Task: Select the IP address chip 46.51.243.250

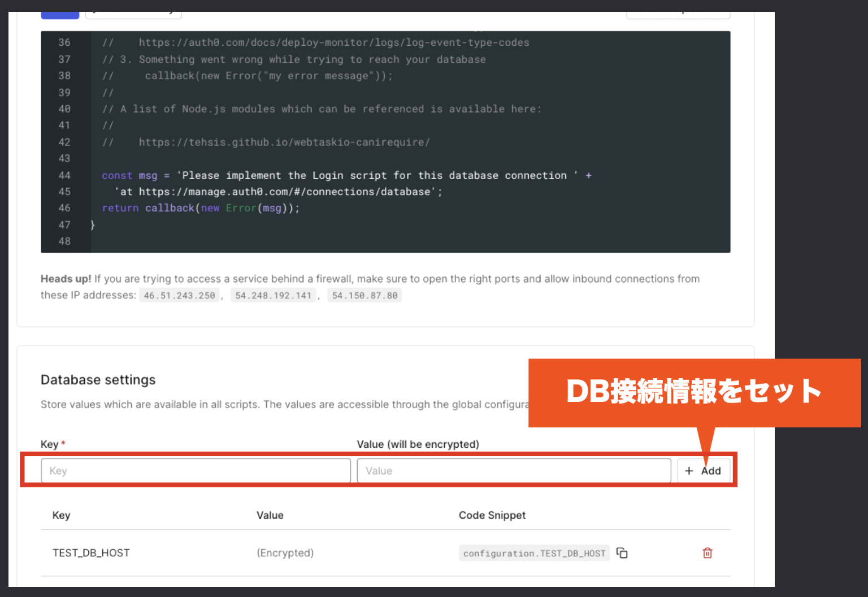Action: click(x=179, y=295)
